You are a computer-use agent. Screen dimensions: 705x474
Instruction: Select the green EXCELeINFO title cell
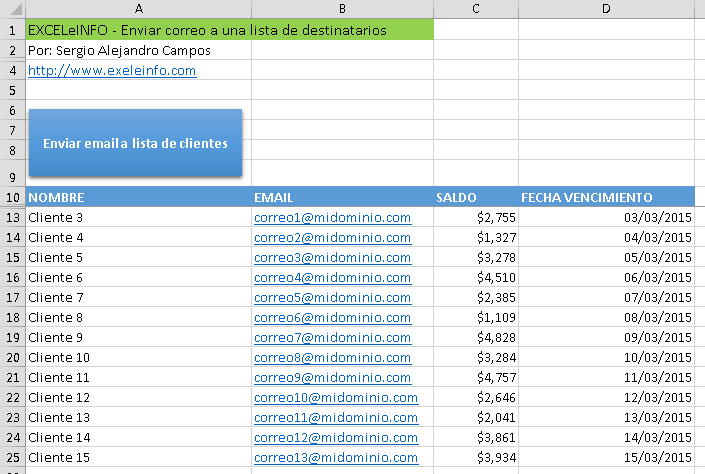pos(230,30)
